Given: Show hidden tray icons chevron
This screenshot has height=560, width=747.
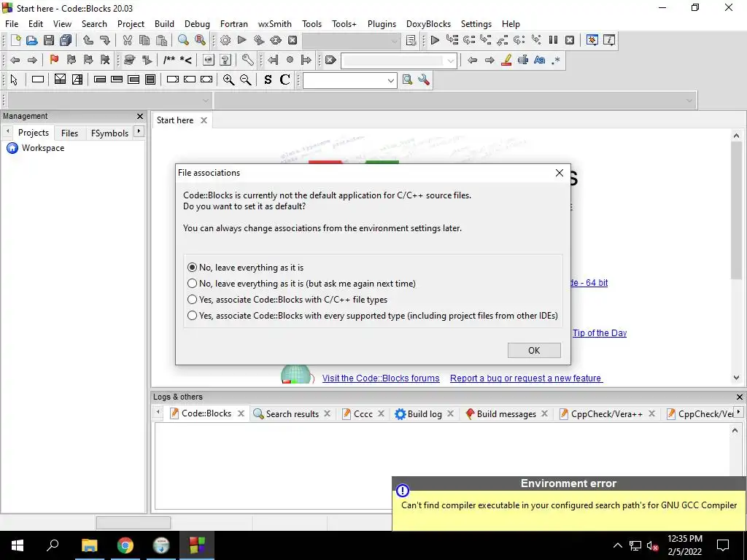Looking at the screenshot, I should (x=617, y=545).
